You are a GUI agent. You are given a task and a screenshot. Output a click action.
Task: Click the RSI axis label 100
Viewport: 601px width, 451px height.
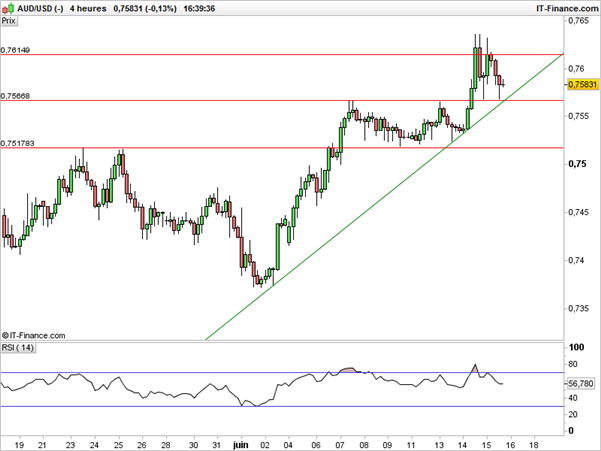pos(576,348)
